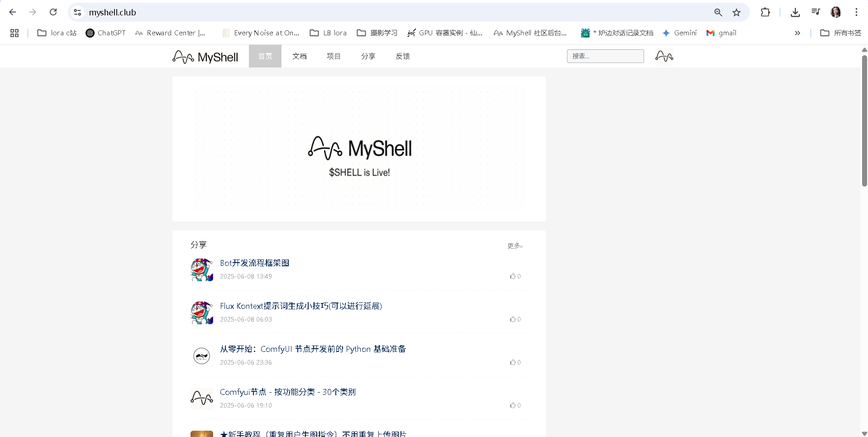The image size is (868, 437).
Task: Open the Extensions puzzle icon
Action: [765, 12]
